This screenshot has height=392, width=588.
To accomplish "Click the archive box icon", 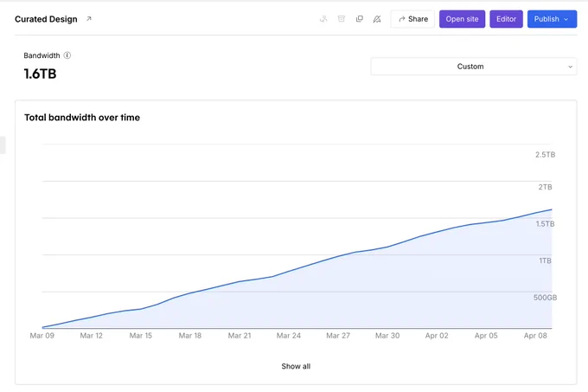I will [x=342, y=19].
